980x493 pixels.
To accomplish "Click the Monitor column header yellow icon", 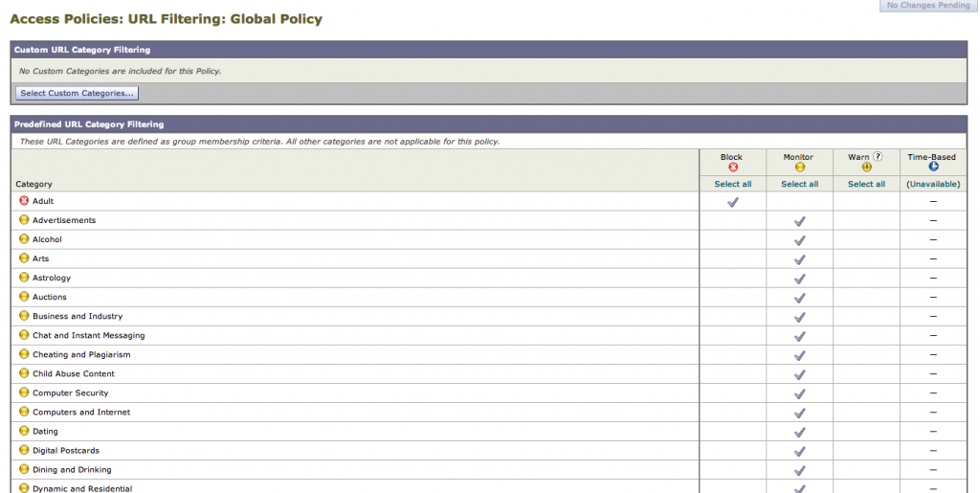I will click(x=800, y=168).
